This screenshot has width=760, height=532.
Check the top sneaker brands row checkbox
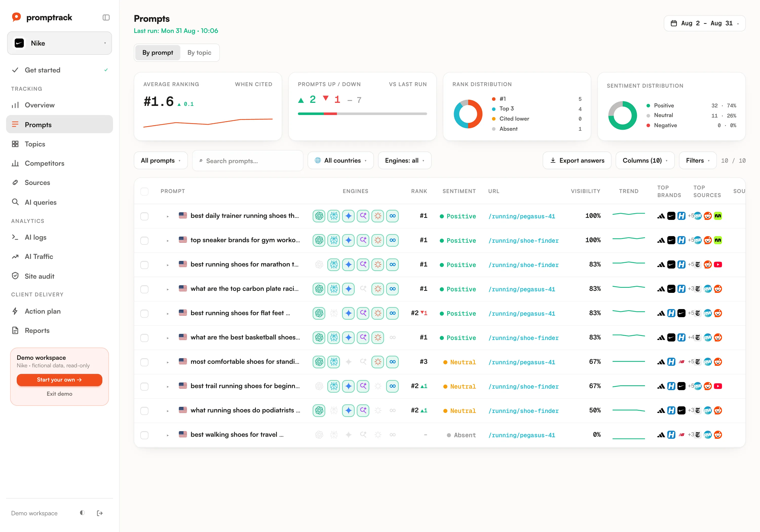coord(144,240)
